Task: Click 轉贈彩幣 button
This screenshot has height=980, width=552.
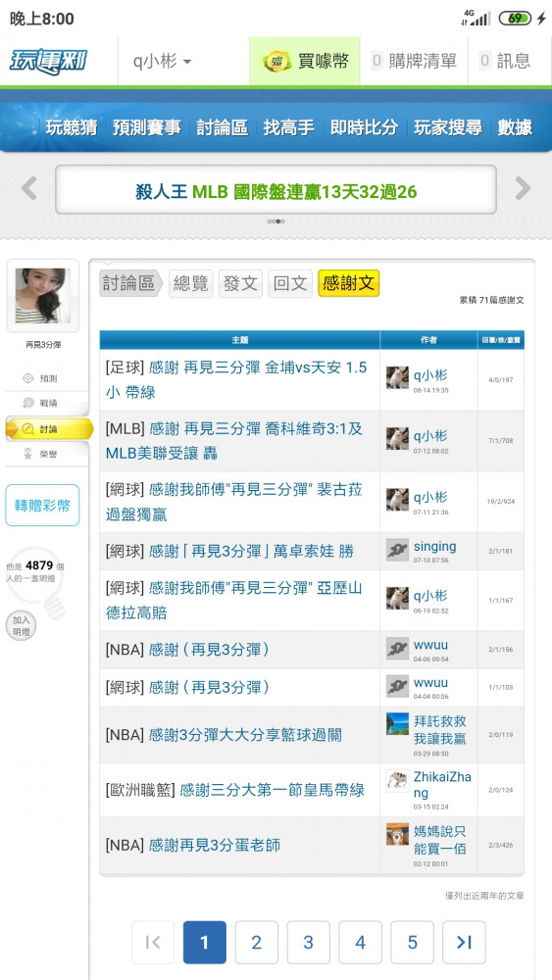Action: pos(42,505)
